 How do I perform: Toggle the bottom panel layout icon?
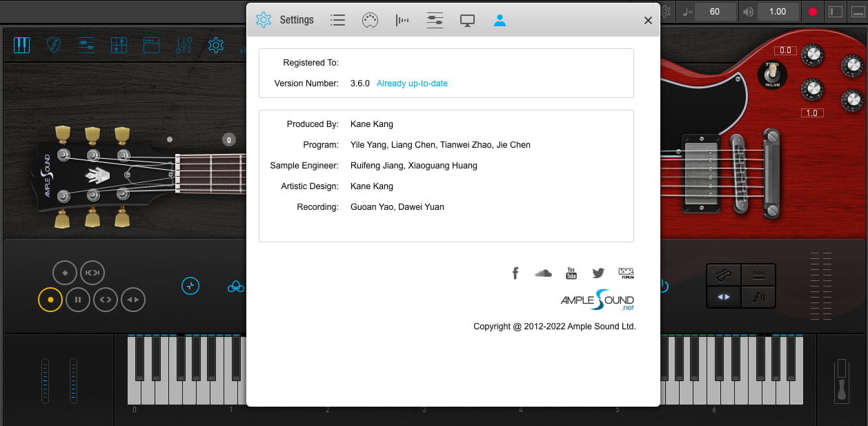858,12
